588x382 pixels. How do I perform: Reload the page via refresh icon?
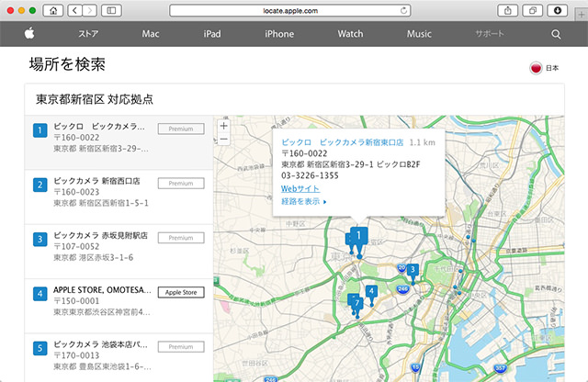click(x=403, y=10)
